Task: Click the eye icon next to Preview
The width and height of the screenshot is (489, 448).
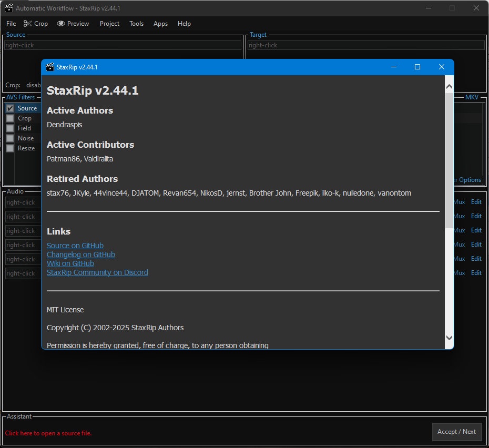Action: pyautogui.click(x=61, y=23)
